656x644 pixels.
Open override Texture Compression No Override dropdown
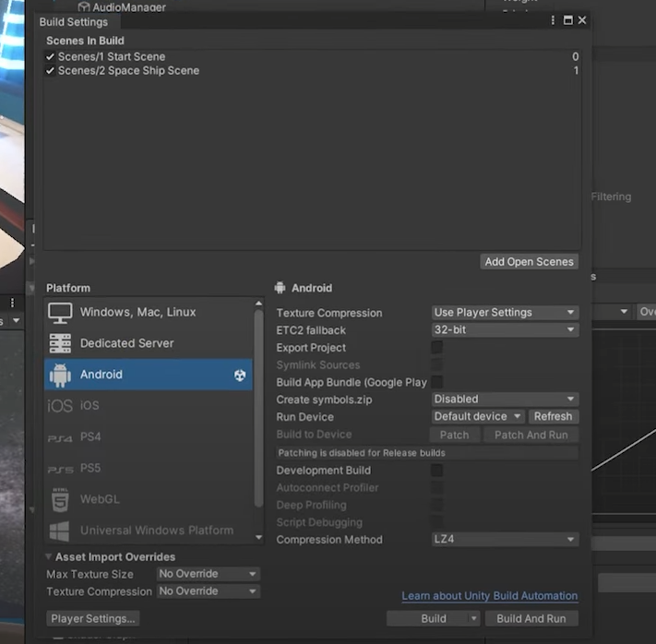pyautogui.click(x=209, y=591)
